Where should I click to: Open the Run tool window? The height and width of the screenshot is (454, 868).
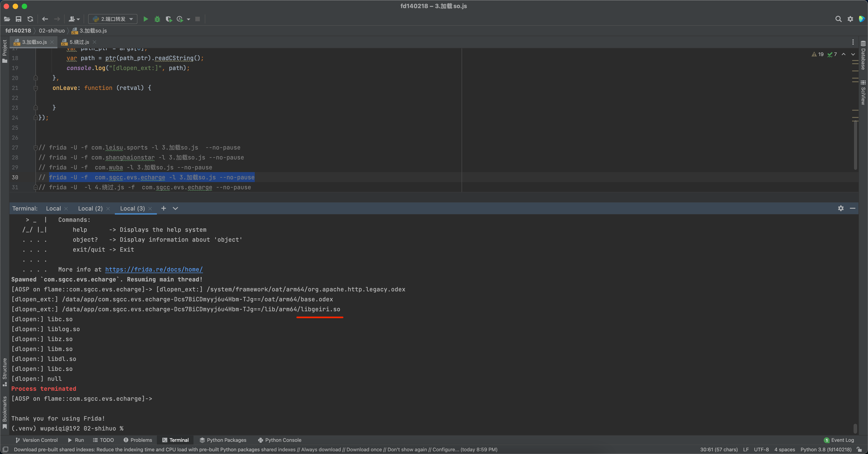tap(76, 440)
